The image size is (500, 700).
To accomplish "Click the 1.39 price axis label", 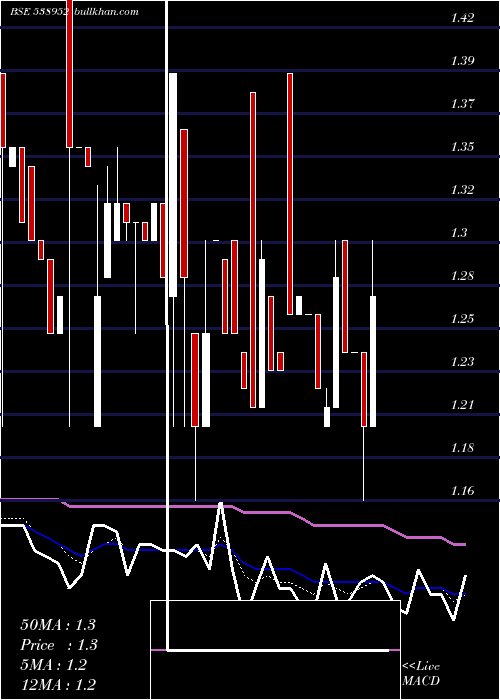I will [x=462, y=61].
